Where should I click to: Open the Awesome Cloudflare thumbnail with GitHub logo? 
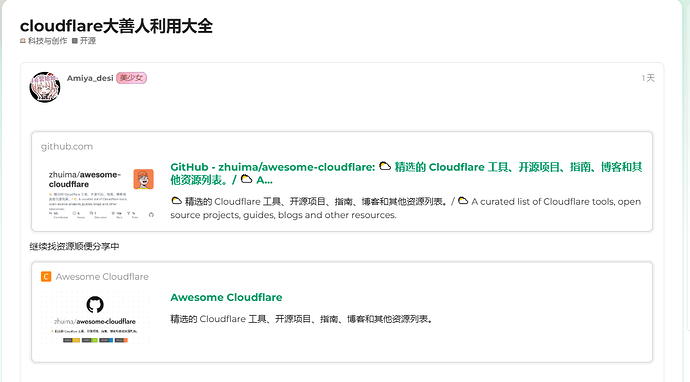(x=95, y=317)
